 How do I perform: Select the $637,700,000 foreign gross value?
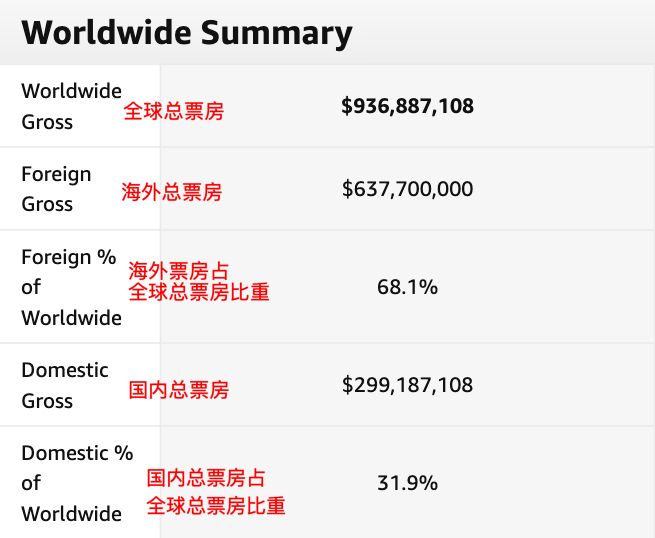(x=407, y=189)
